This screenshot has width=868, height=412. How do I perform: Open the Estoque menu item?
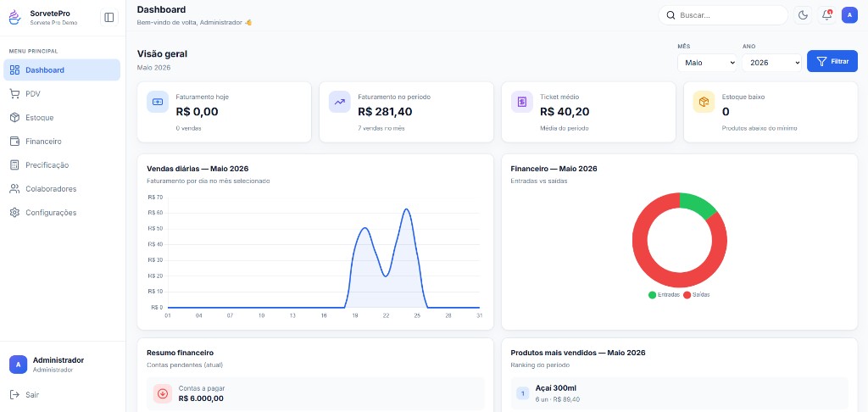pos(62,118)
